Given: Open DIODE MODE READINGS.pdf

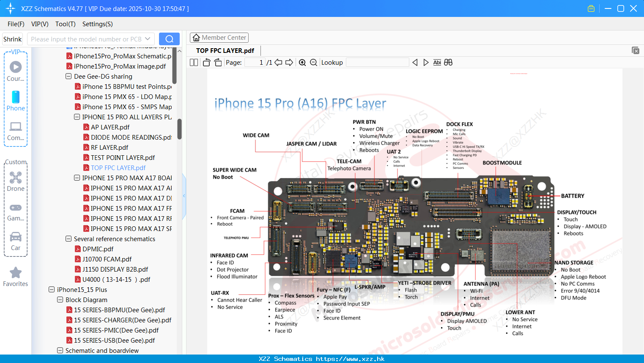Looking at the screenshot, I should tap(131, 137).
